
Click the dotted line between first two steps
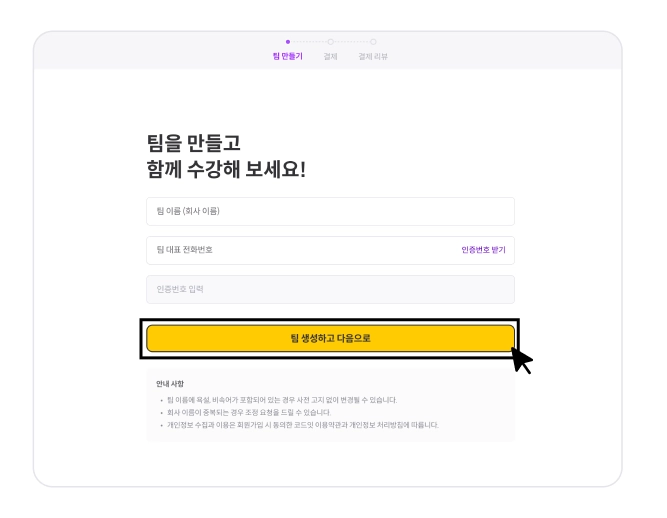point(309,42)
